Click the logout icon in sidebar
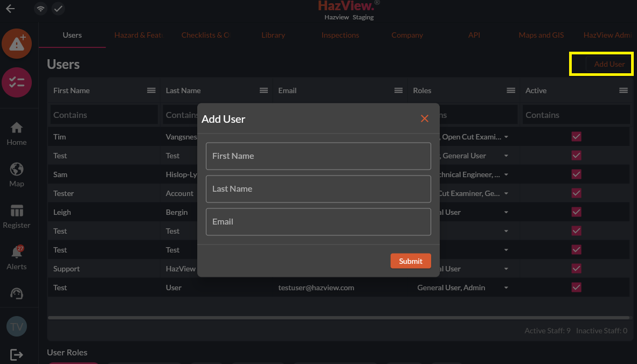The image size is (637, 364). coord(17,354)
